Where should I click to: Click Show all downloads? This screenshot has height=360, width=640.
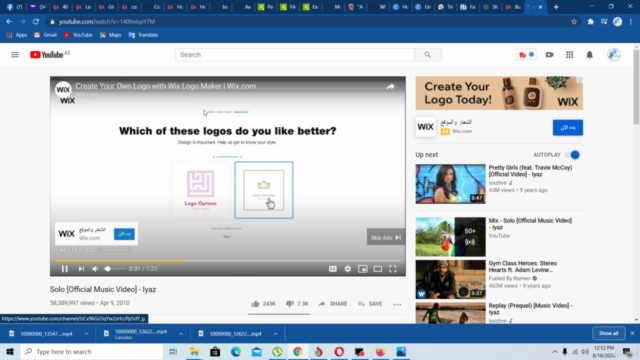click(x=608, y=333)
